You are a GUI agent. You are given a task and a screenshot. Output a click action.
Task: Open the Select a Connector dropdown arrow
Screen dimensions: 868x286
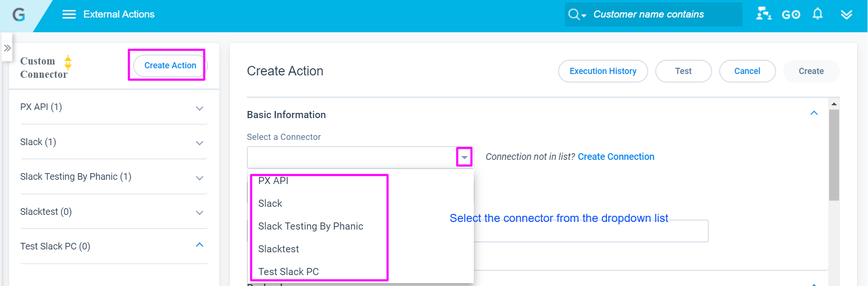tap(464, 157)
